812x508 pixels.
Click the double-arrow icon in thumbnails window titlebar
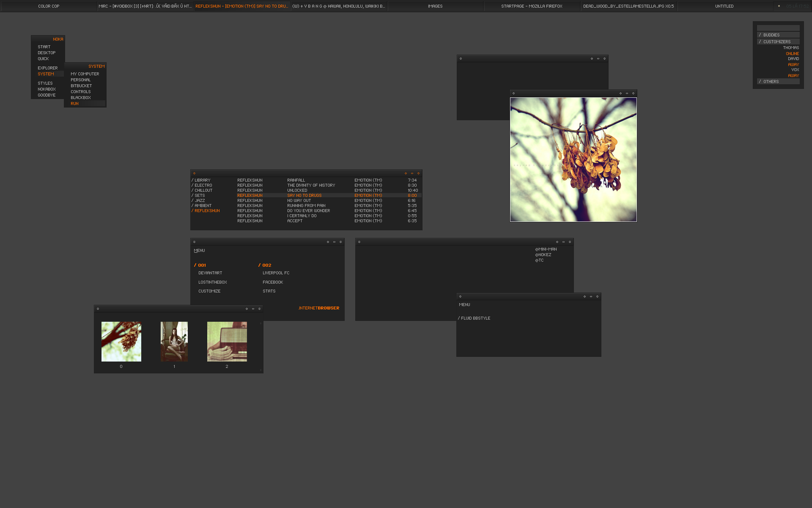(253, 309)
